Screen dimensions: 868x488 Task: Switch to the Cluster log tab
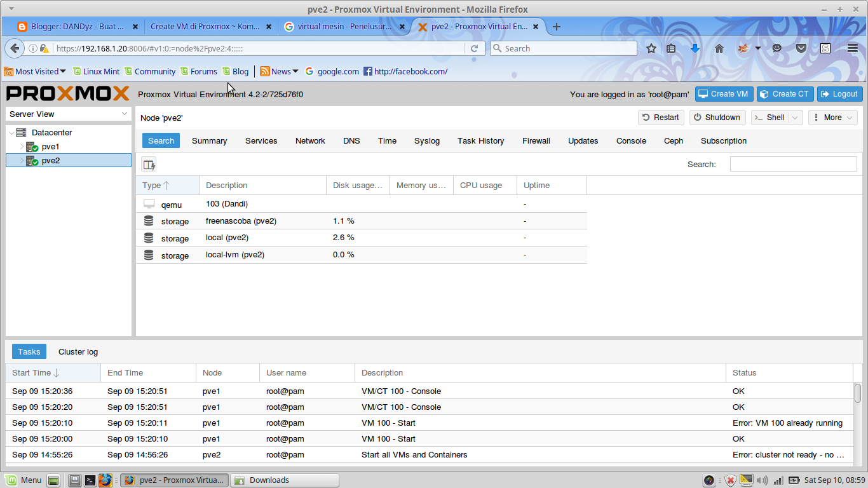(78, 352)
